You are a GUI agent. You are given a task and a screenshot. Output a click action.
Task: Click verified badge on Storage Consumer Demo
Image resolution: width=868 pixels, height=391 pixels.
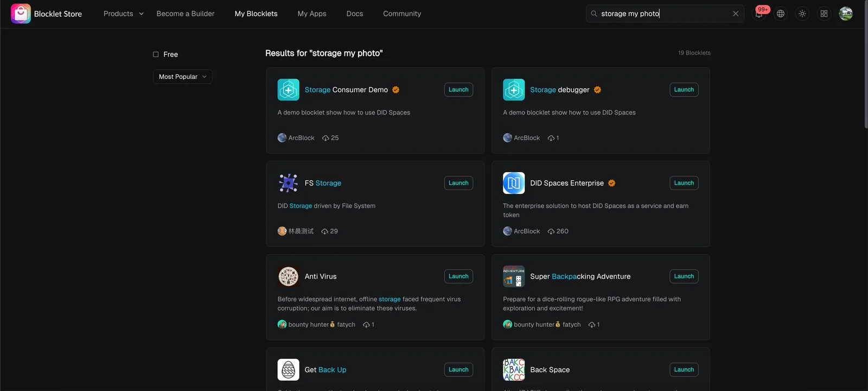pos(396,90)
